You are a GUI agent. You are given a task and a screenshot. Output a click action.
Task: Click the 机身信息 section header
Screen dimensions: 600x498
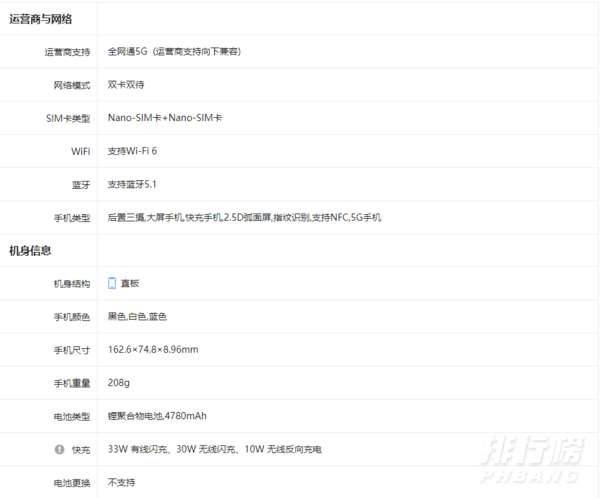(x=30, y=250)
